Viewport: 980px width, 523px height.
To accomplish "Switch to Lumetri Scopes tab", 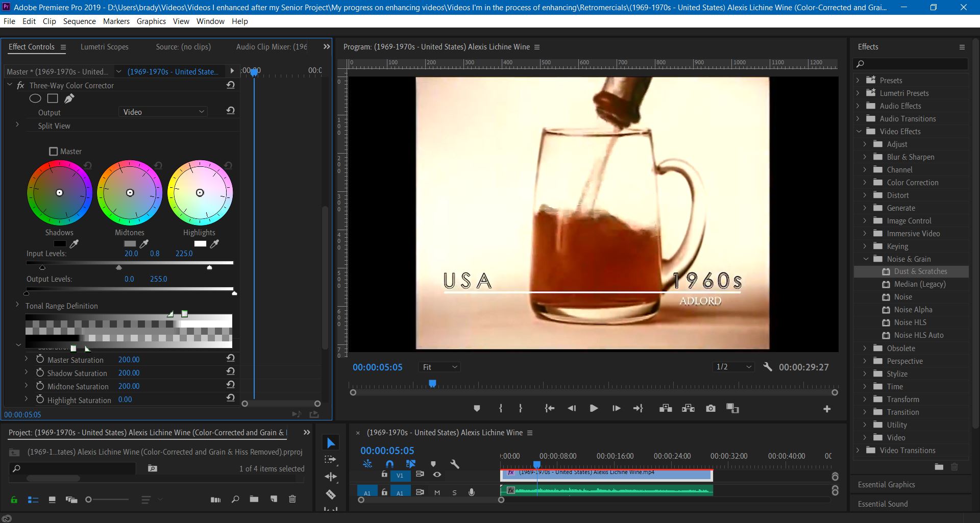I will point(104,46).
